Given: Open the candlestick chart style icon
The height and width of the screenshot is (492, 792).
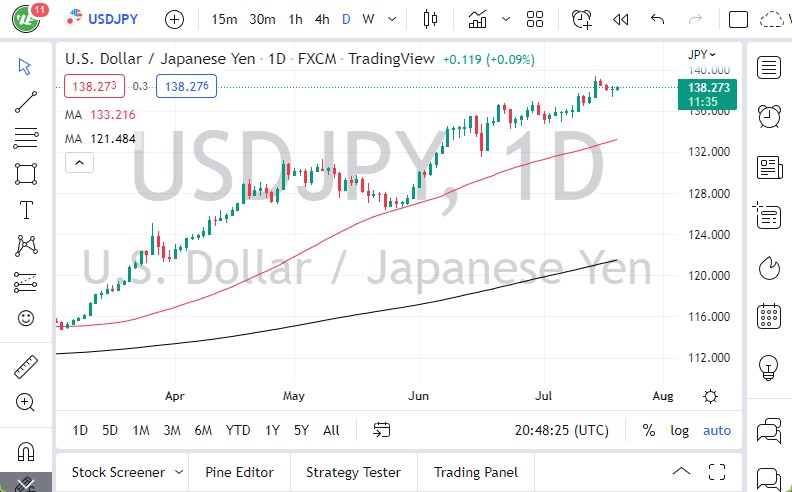Looking at the screenshot, I should click(x=431, y=19).
